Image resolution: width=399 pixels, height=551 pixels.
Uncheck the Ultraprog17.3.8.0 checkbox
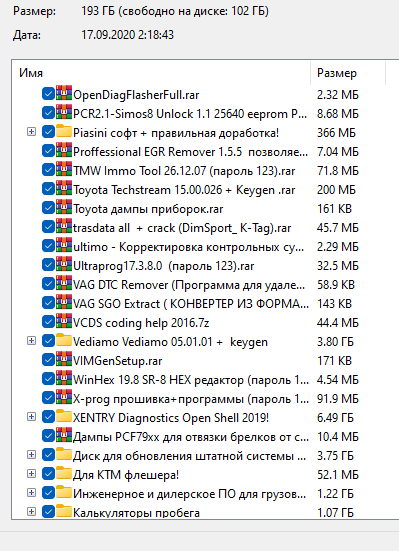click(x=48, y=265)
